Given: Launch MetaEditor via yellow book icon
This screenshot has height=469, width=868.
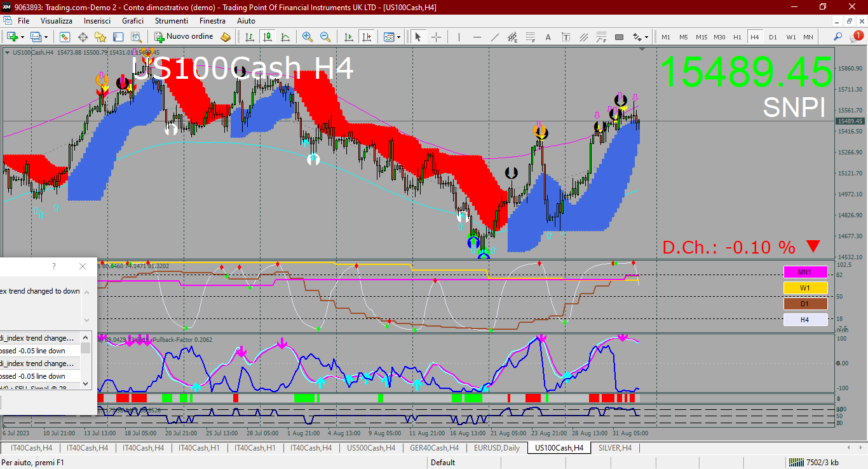Looking at the screenshot, I should [x=226, y=37].
